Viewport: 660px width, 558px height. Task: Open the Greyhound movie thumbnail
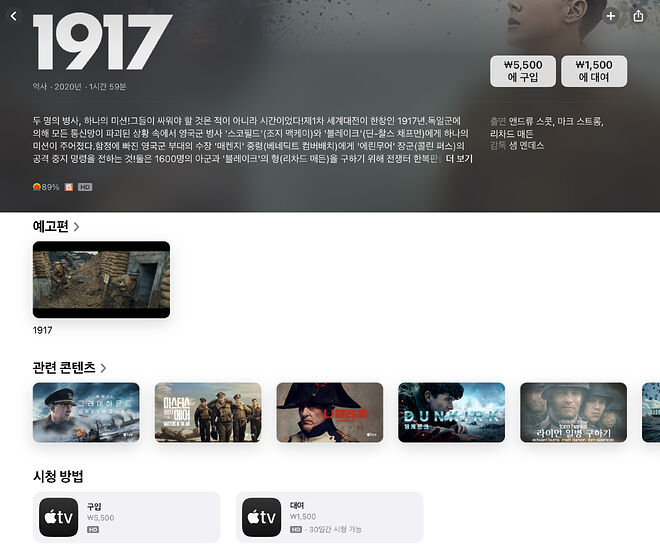[86, 412]
